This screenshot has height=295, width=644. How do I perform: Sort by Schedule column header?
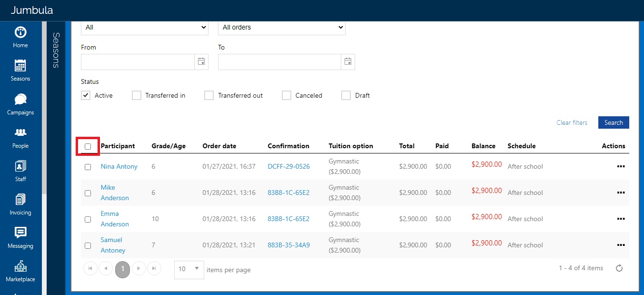pos(522,146)
